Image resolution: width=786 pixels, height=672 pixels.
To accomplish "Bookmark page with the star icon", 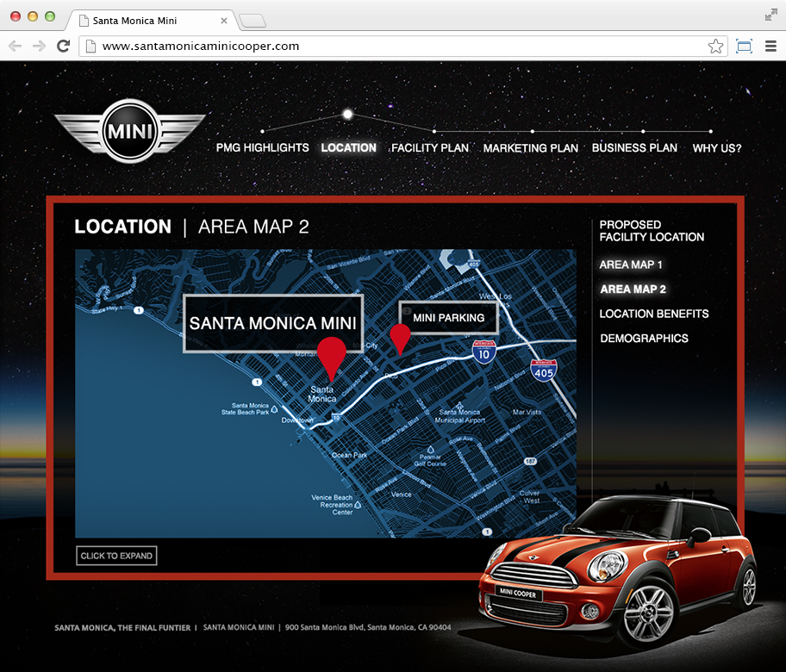I will click(x=715, y=47).
